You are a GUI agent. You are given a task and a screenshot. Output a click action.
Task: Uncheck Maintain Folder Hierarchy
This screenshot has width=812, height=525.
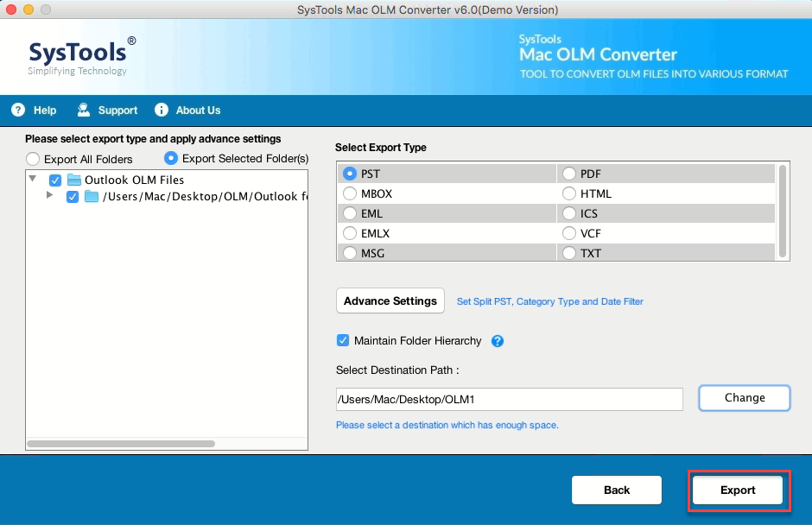[343, 341]
